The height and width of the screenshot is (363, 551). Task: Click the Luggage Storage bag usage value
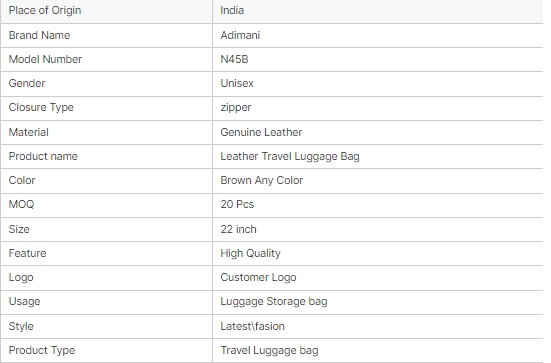tap(274, 302)
